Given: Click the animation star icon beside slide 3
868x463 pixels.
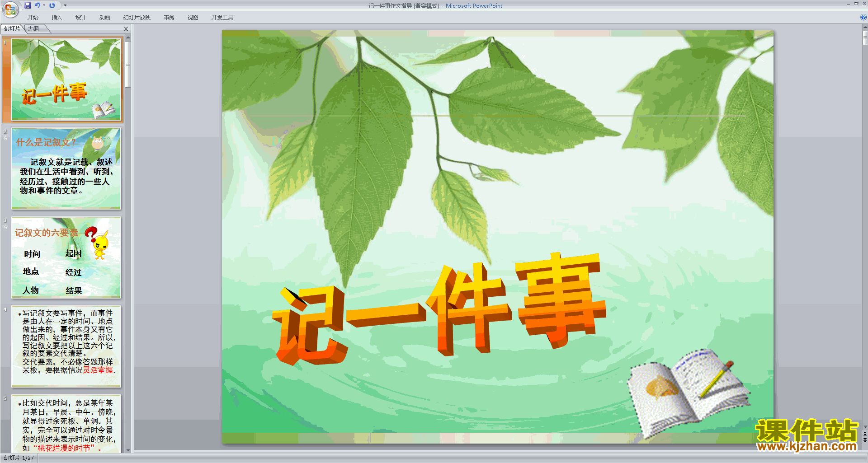Looking at the screenshot, I should pos(5,227).
